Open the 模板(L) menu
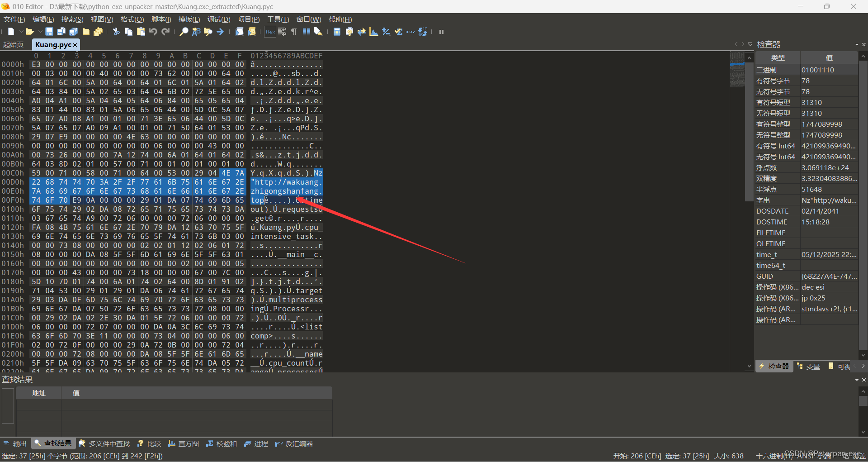Viewport: 868px width, 462px height. click(189, 19)
